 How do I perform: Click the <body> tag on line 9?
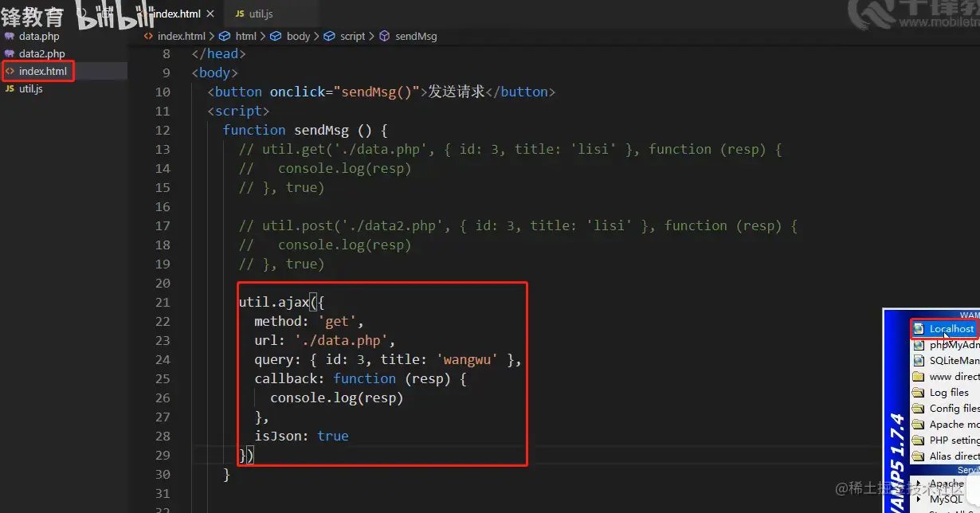click(215, 73)
